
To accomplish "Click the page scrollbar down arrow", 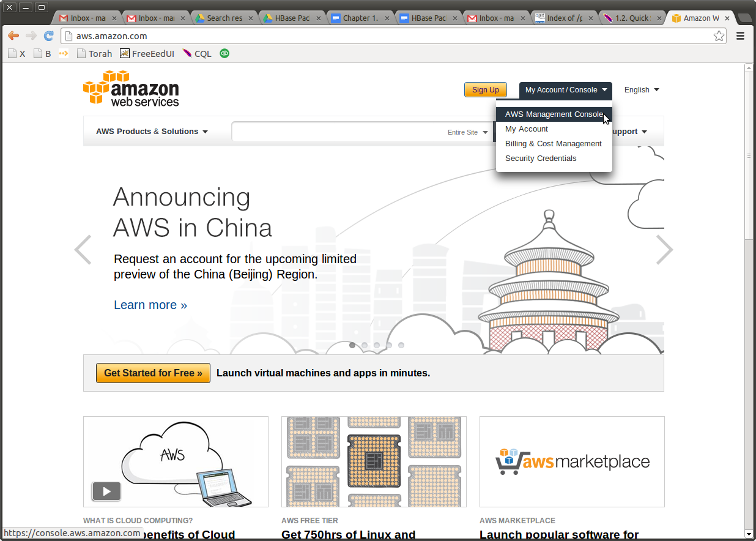I will [749, 534].
